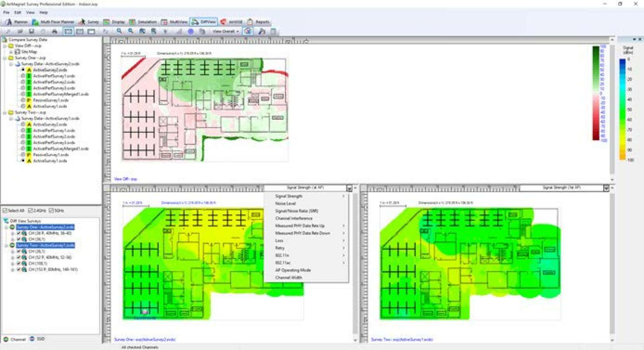
Task: Choose Channel Width menu entry
Action: click(x=306, y=277)
